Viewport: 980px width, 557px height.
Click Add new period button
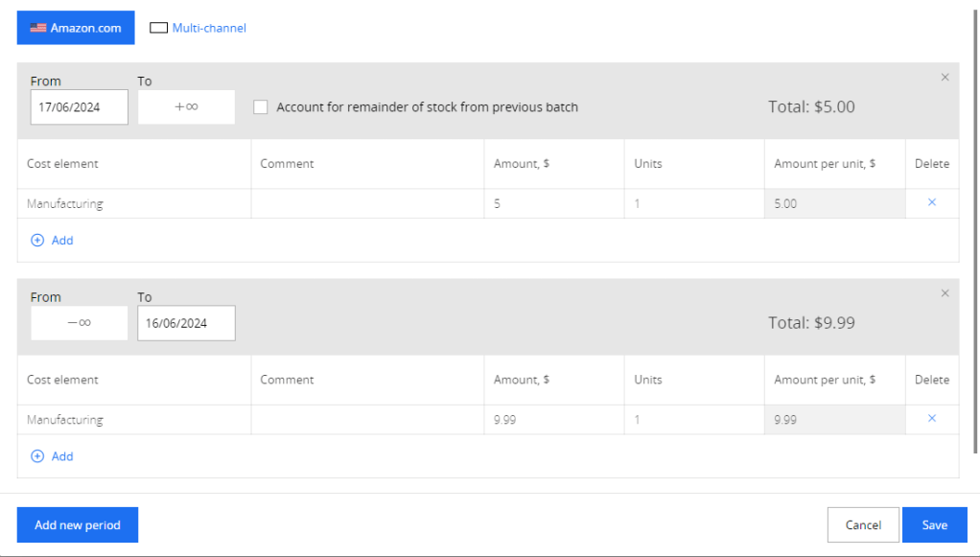point(78,525)
